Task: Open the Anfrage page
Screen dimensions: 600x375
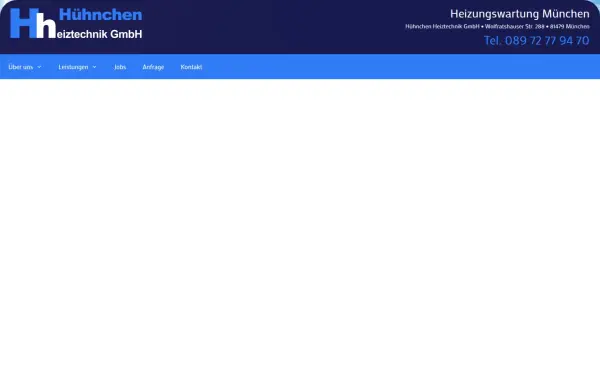Action: tap(153, 67)
